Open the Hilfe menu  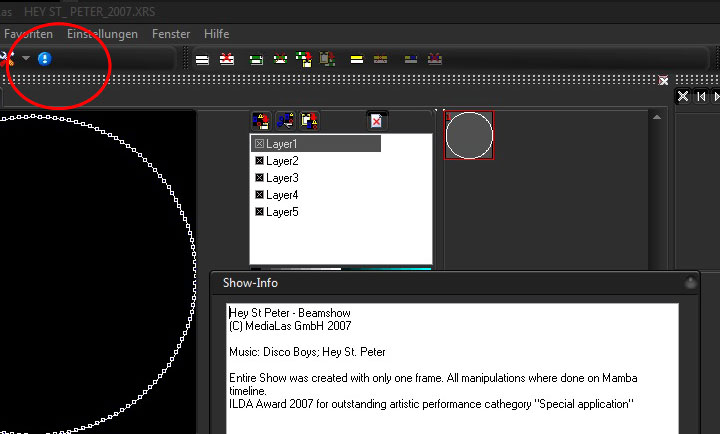(216, 34)
